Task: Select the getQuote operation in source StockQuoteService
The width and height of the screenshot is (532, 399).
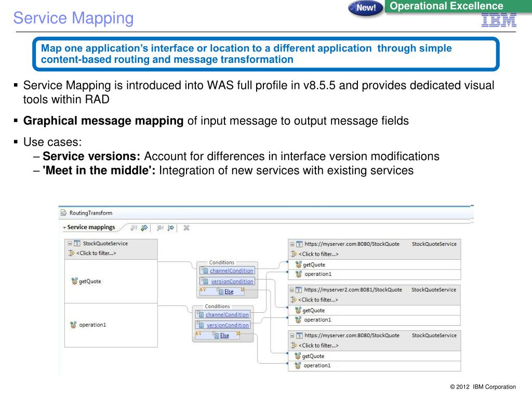Action: click(90, 281)
